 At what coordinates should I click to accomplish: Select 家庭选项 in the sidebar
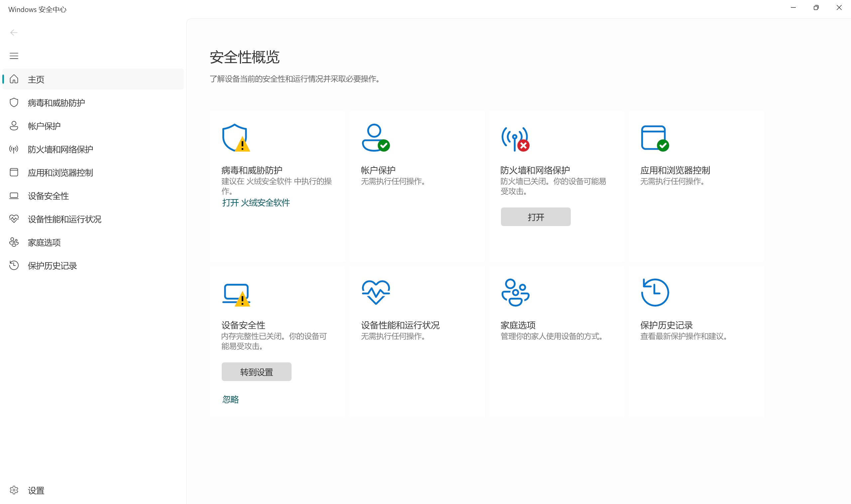(x=44, y=242)
